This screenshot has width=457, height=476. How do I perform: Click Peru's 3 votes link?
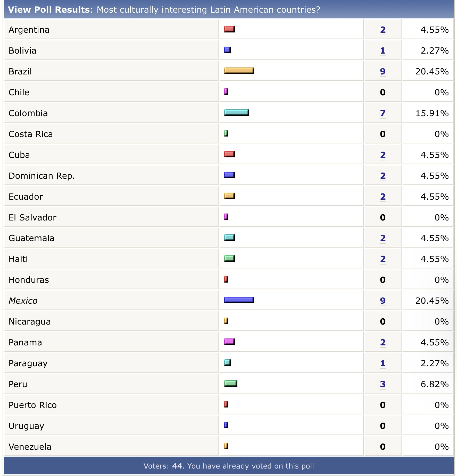pos(383,384)
